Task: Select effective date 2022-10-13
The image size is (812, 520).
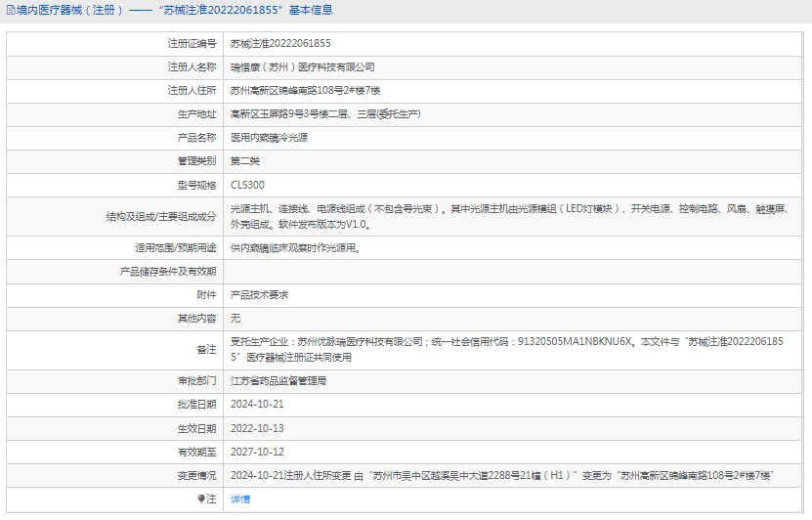Action: click(x=257, y=428)
